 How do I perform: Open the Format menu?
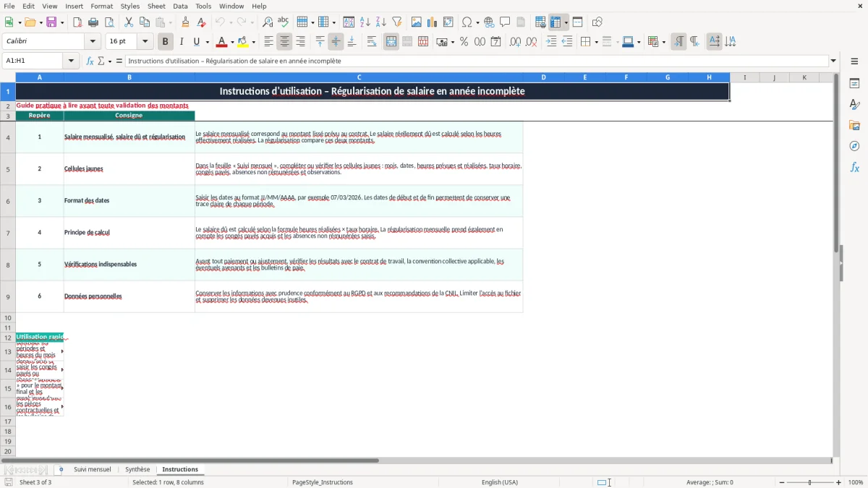[x=101, y=6]
